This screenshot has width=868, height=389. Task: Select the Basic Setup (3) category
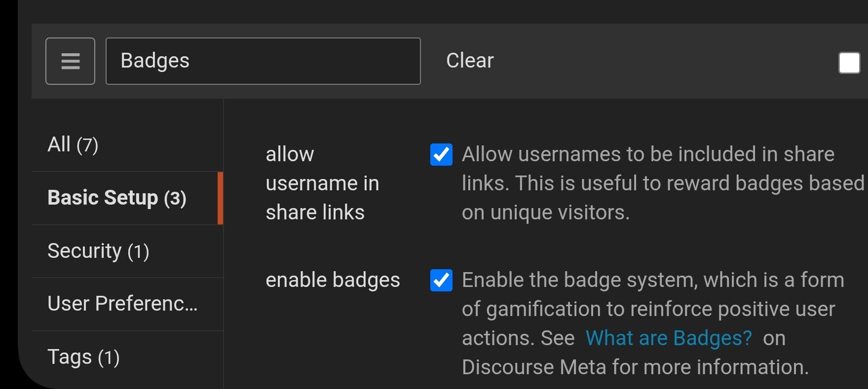pos(117,198)
